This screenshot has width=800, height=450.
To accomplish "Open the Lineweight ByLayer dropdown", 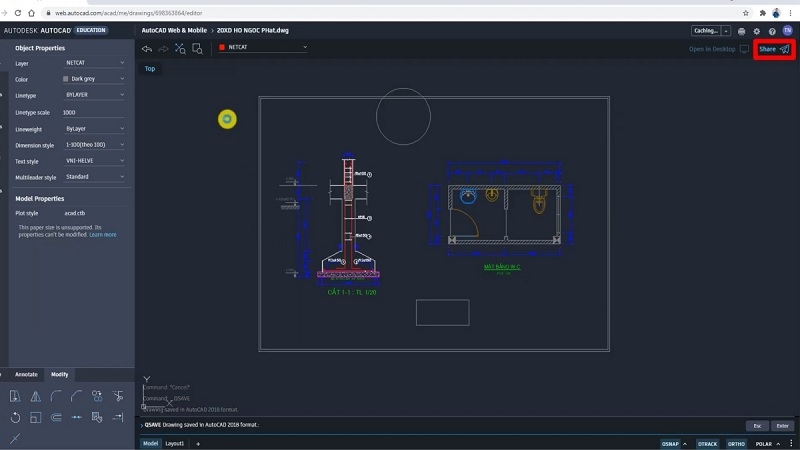I will 94,129.
